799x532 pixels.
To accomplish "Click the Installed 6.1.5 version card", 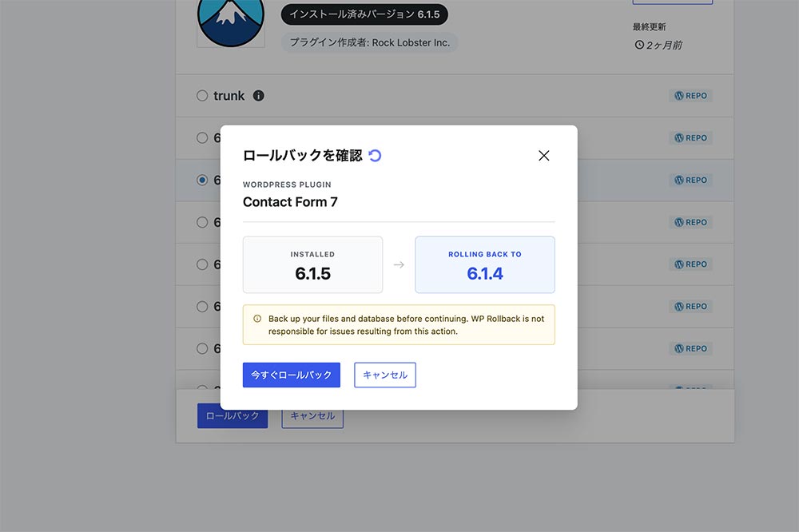I will 312,265.
